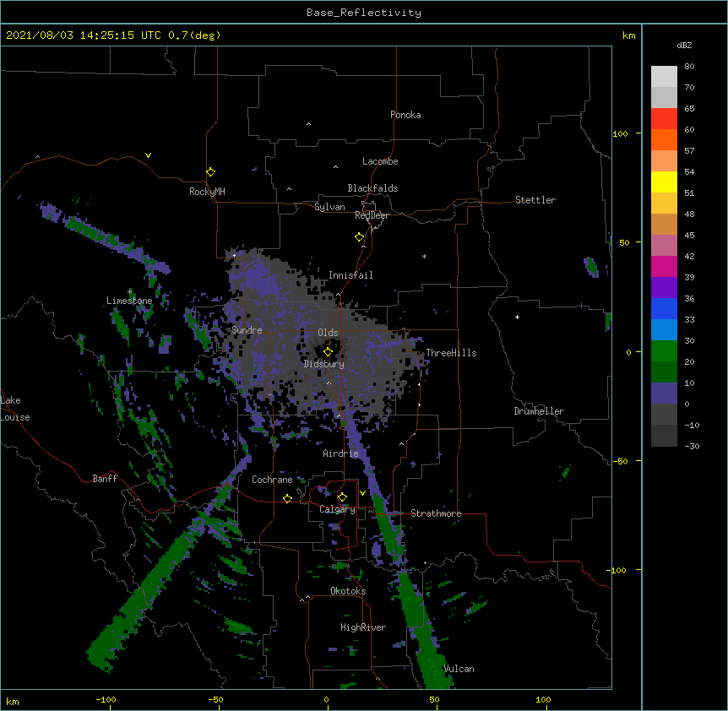The image size is (728, 711).
Task: Click the Drumheller label
Action: click(539, 411)
